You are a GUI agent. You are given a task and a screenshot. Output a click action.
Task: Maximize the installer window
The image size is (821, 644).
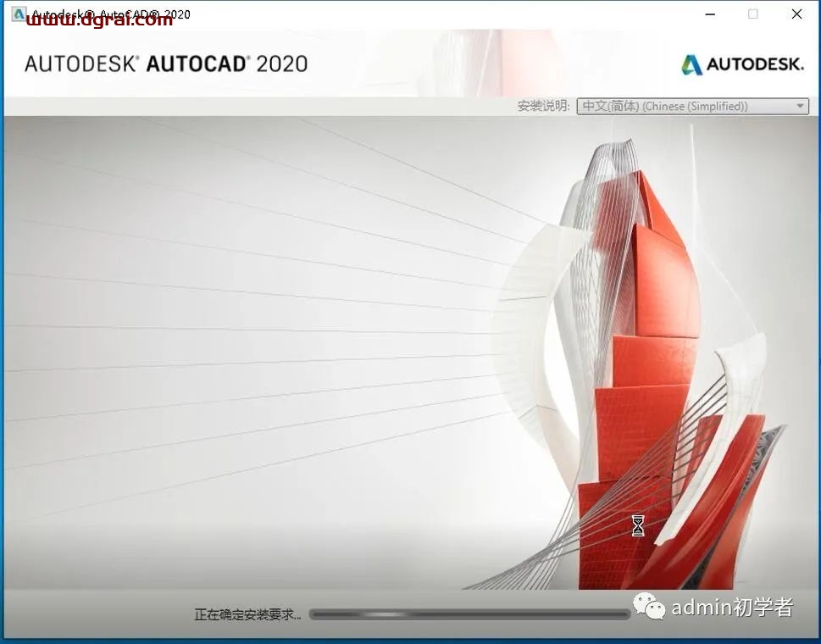752,14
